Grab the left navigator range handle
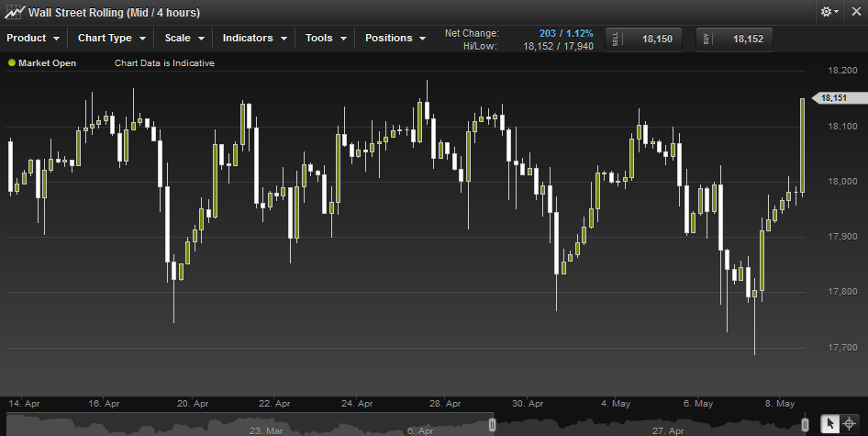Viewport: 868px width, 436px height. pyautogui.click(x=492, y=425)
